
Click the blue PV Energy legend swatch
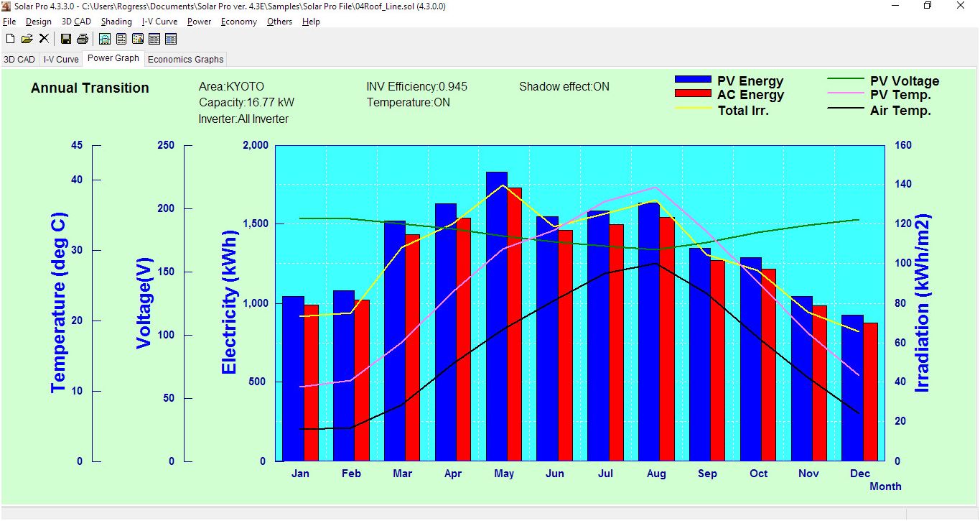coord(694,80)
